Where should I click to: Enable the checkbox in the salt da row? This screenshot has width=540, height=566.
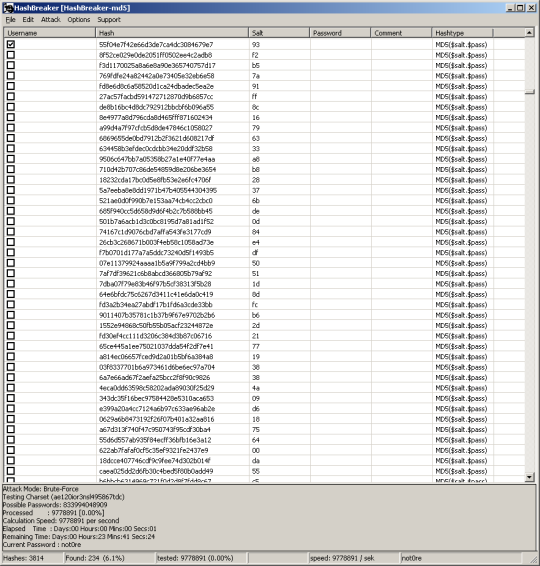pos(11,460)
